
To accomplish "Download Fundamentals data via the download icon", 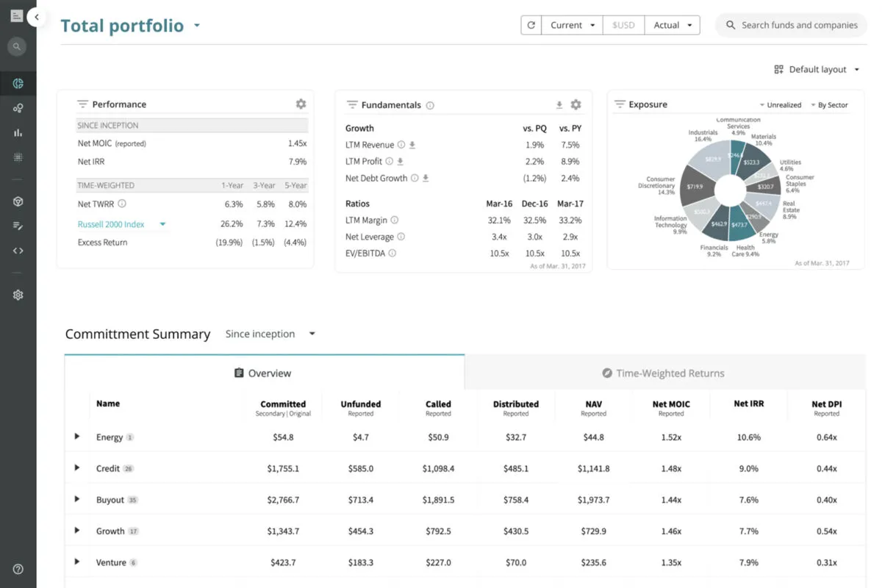I will 559,104.
